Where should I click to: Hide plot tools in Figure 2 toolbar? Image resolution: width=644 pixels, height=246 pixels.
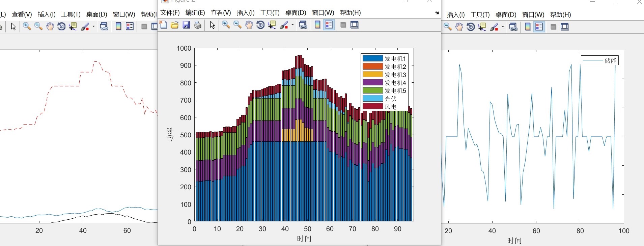pyautogui.click(x=343, y=25)
